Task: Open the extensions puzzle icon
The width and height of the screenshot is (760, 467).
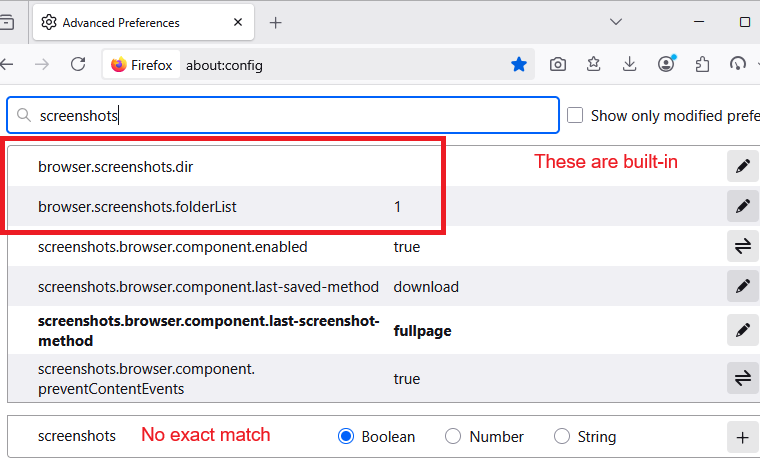Action: click(702, 64)
